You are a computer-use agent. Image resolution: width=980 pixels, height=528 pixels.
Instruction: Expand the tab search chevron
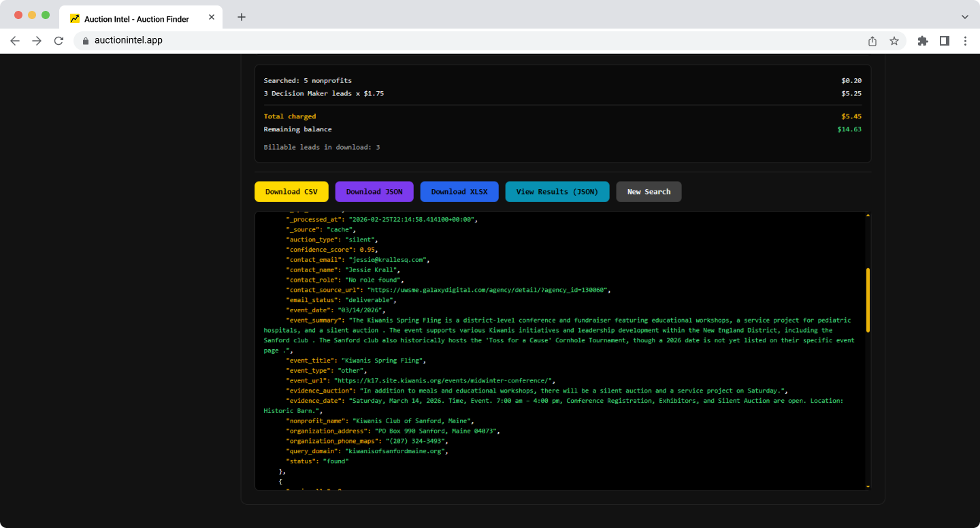click(x=964, y=17)
